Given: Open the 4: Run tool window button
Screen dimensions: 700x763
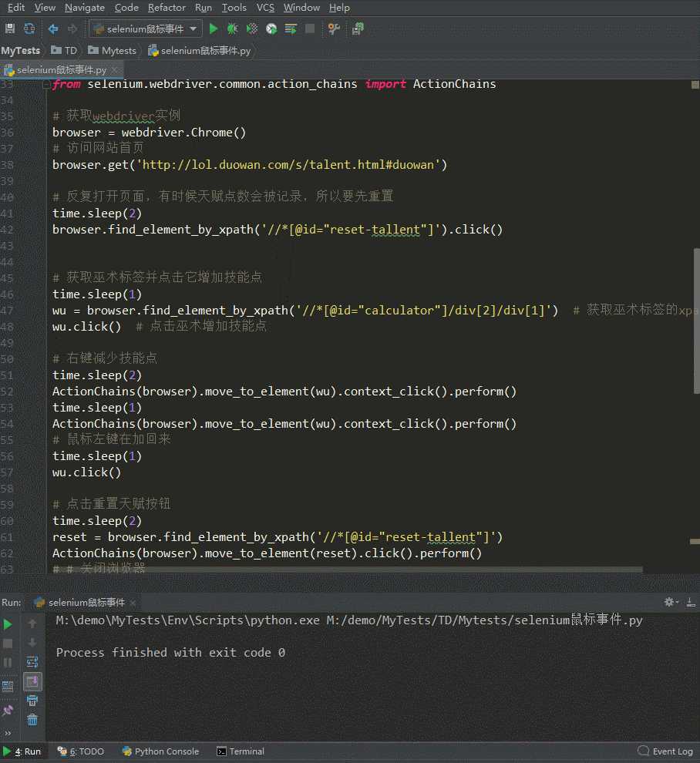Looking at the screenshot, I should click(x=22, y=751).
